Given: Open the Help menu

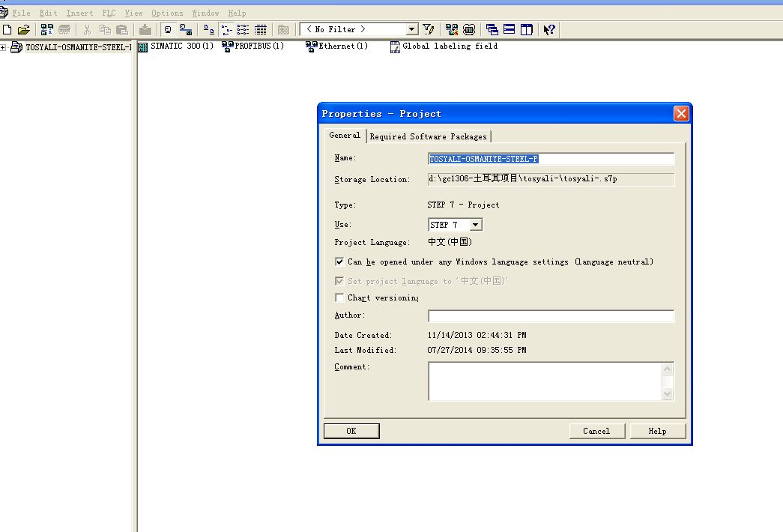Looking at the screenshot, I should (x=237, y=13).
